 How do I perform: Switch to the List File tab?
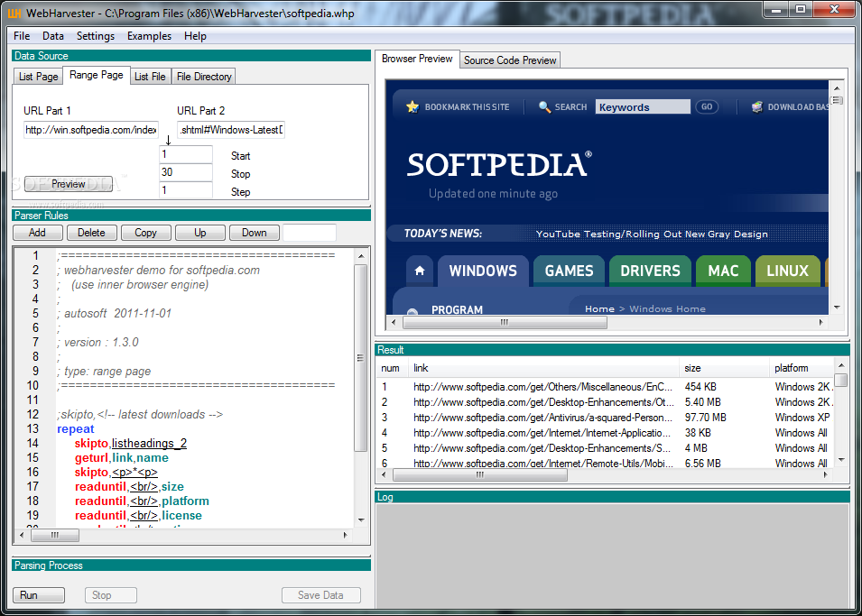(x=150, y=77)
